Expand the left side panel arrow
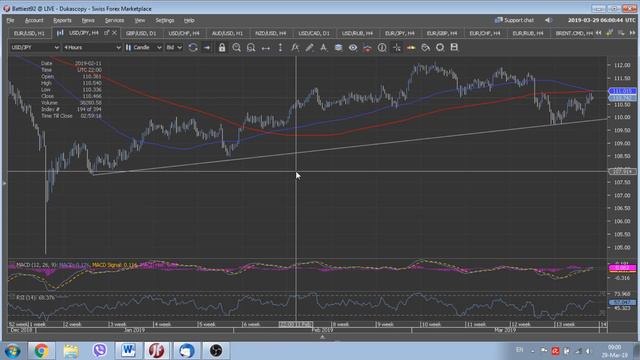 point(4,183)
